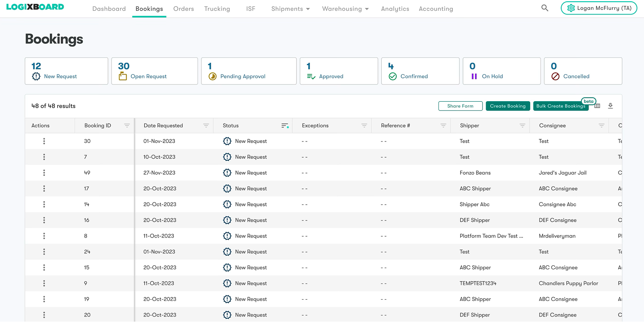Click Bulk Create Bookings button
The width and height of the screenshot is (644, 322).
(561, 106)
